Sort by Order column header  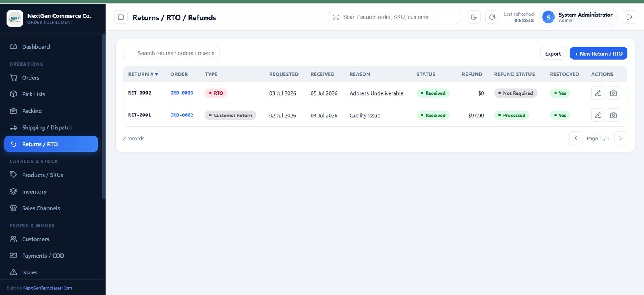tap(179, 74)
